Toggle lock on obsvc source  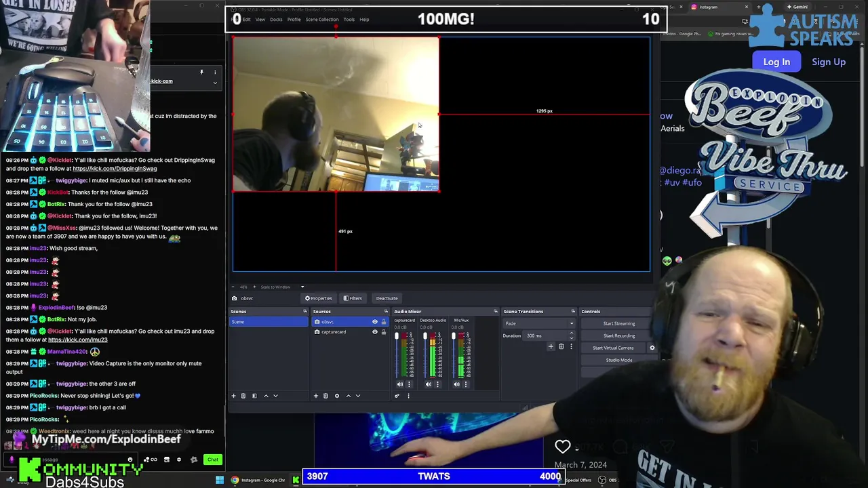point(384,322)
